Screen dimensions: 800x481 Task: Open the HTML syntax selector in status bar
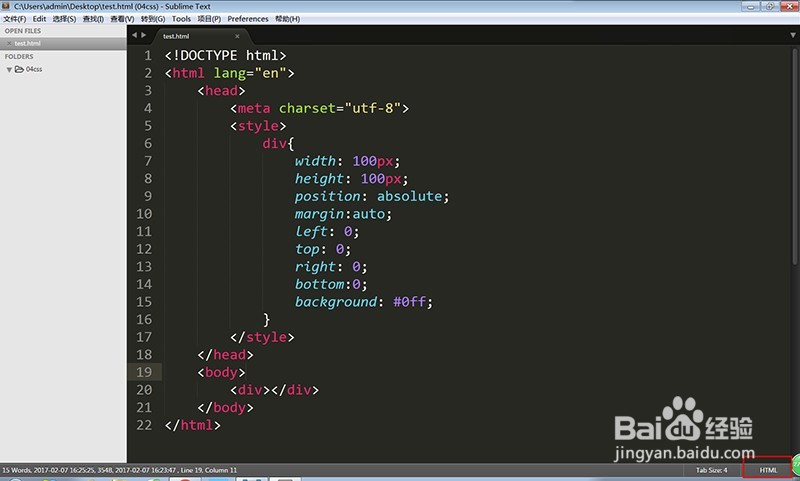click(x=768, y=470)
